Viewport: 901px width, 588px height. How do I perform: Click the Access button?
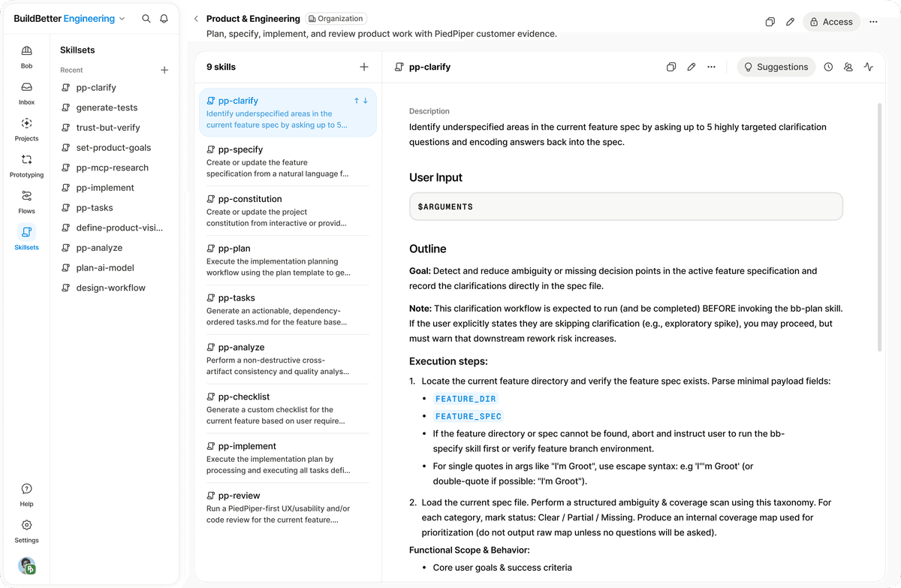point(830,22)
